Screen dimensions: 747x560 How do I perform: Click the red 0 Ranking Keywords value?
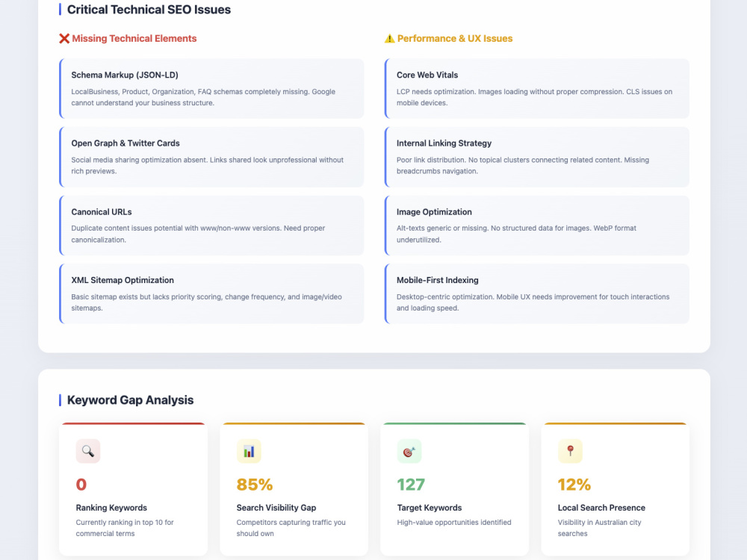tap(81, 485)
